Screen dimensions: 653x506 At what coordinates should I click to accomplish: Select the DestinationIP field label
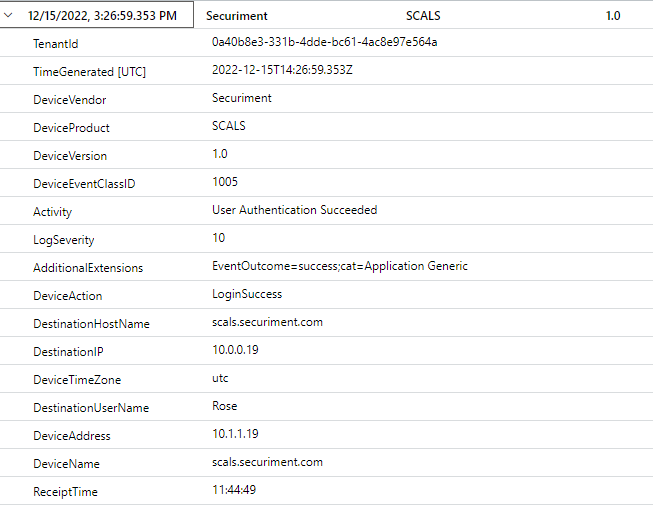click(68, 352)
